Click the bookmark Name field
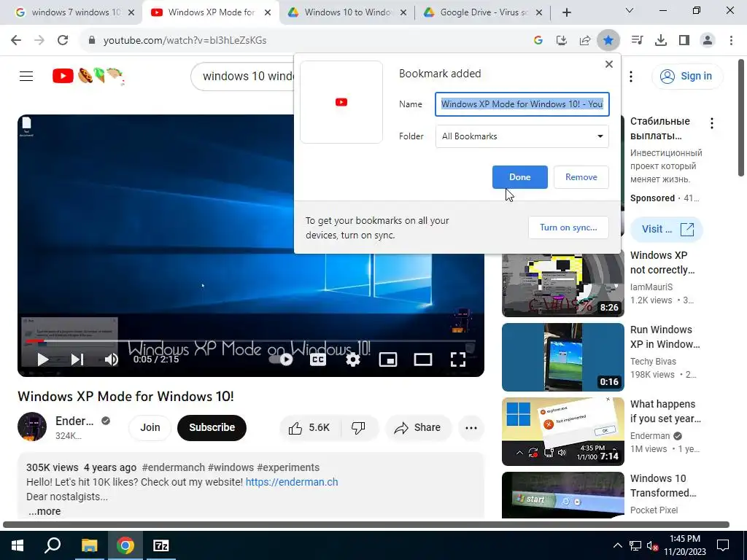747x560 pixels. [522, 104]
